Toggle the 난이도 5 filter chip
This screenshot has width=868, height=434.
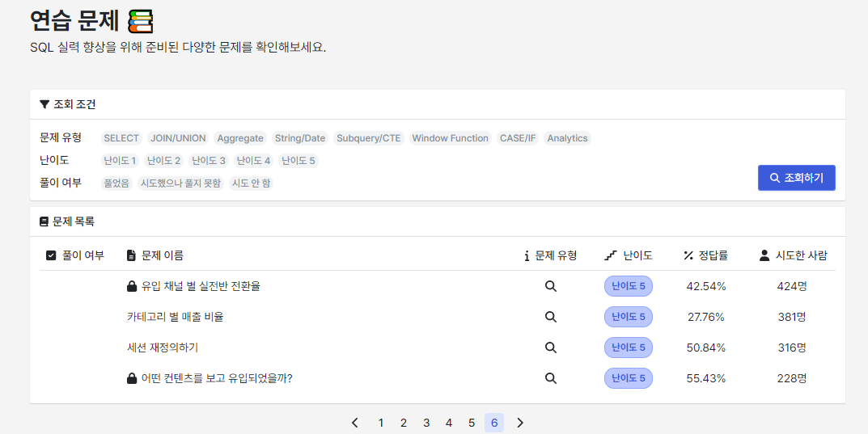(299, 161)
